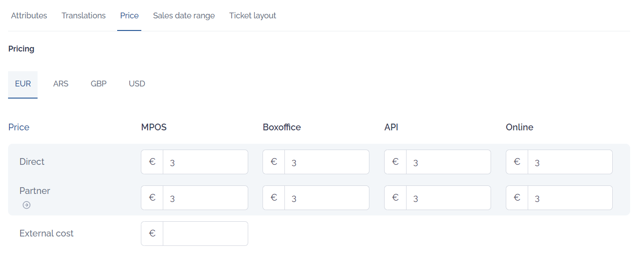
Task: Click the empty External cost field
Action: 205,234
